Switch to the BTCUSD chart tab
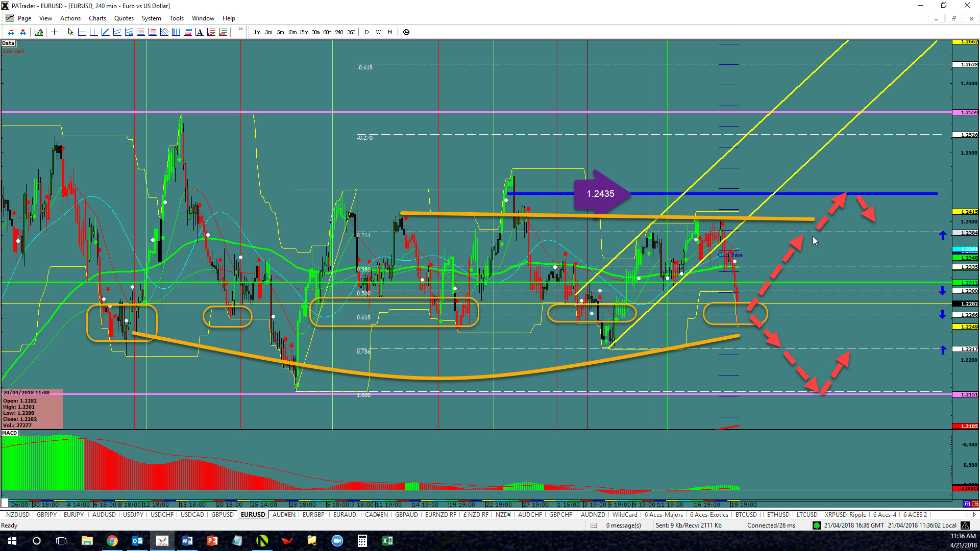 746,515
